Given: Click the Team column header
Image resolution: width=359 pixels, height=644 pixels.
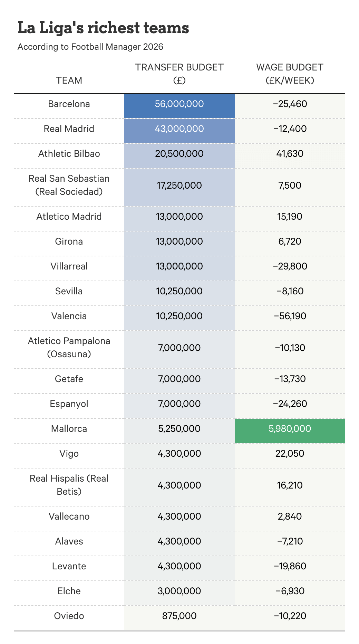Looking at the screenshot, I should pyautogui.click(x=69, y=80).
